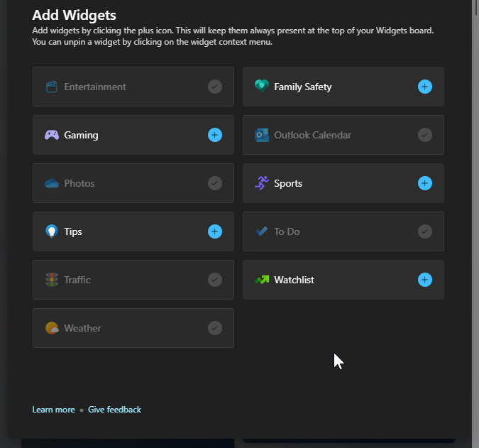Image resolution: width=479 pixels, height=448 pixels.
Task: Click the Watchlist green arrow icon
Action: (x=262, y=280)
